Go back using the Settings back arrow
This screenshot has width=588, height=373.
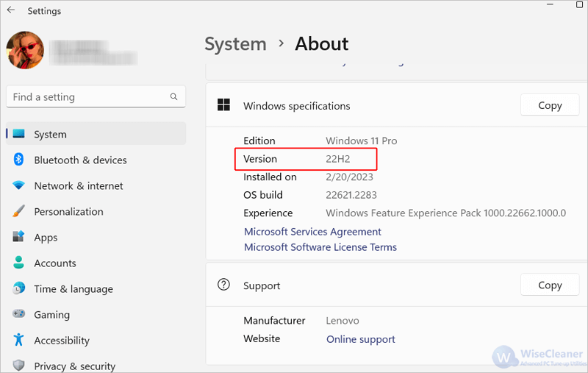click(x=10, y=10)
